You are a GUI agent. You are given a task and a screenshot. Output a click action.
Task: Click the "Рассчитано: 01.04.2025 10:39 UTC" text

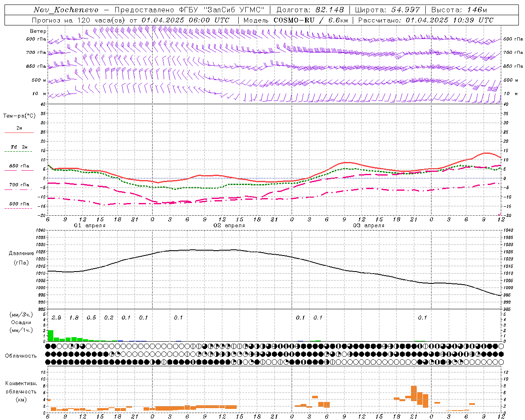(x=426, y=20)
